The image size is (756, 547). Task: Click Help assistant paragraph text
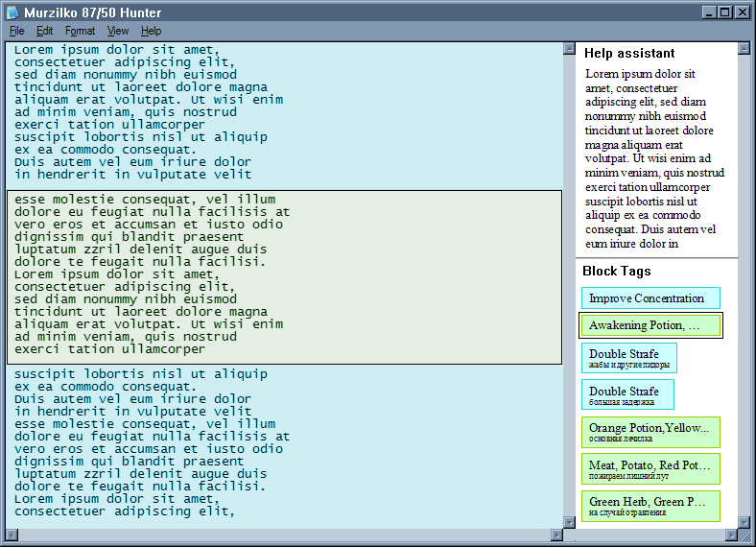point(654,158)
